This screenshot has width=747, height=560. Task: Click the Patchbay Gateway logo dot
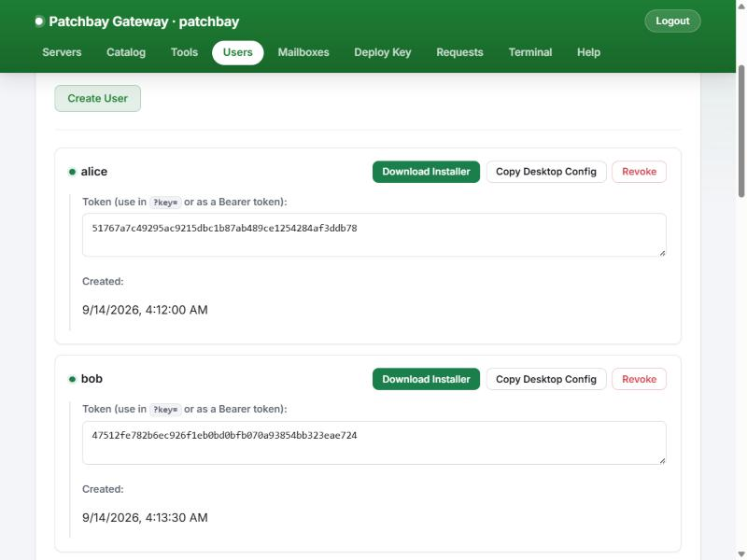(x=39, y=21)
